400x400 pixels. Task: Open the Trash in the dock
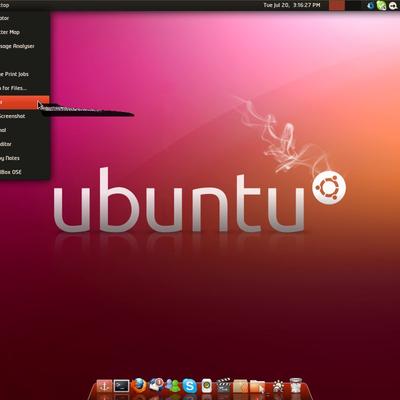(x=295, y=386)
